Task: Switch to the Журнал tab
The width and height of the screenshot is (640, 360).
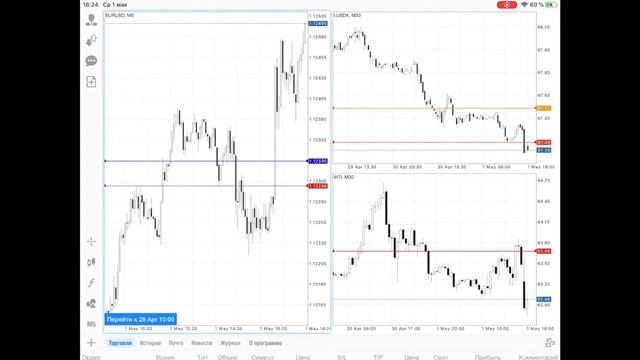Action: point(230,343)
